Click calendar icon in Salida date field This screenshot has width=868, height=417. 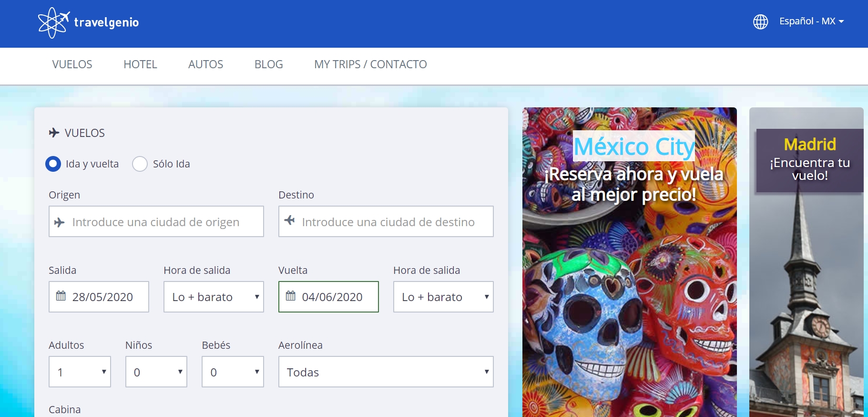[61, 296]
